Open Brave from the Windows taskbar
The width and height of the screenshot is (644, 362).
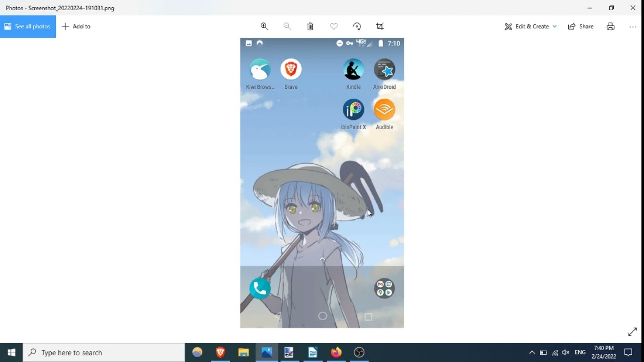(x=220, y=352)
